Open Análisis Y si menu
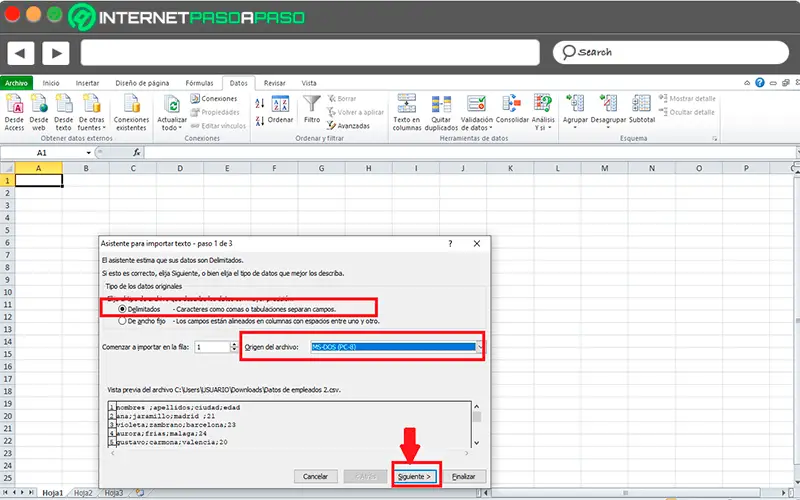Screen dimensions: 800x500 point(543,112)
